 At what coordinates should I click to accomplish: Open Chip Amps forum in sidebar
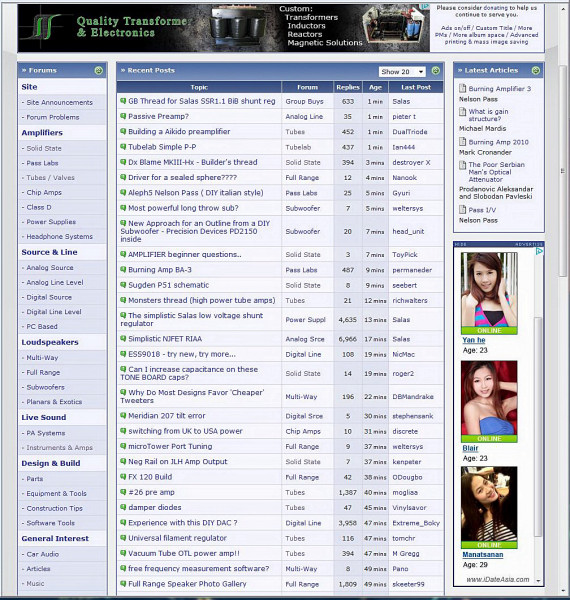pyautogui.click(x=44, y=192)
